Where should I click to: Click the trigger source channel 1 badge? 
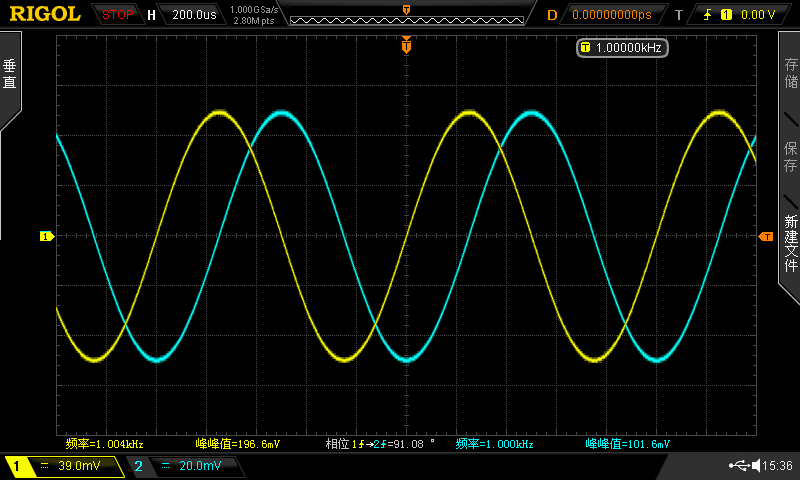[727, 15]
